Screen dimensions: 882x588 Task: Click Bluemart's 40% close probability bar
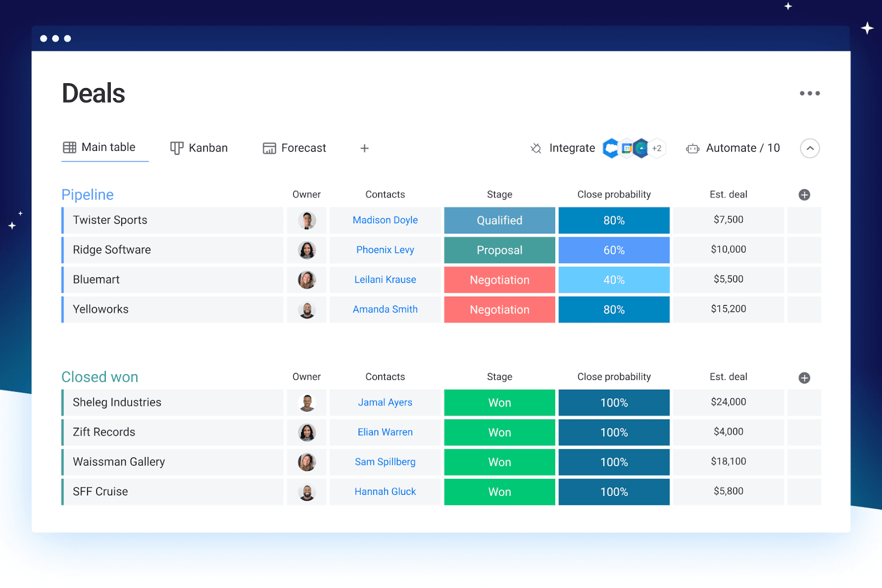pos(614,279)
